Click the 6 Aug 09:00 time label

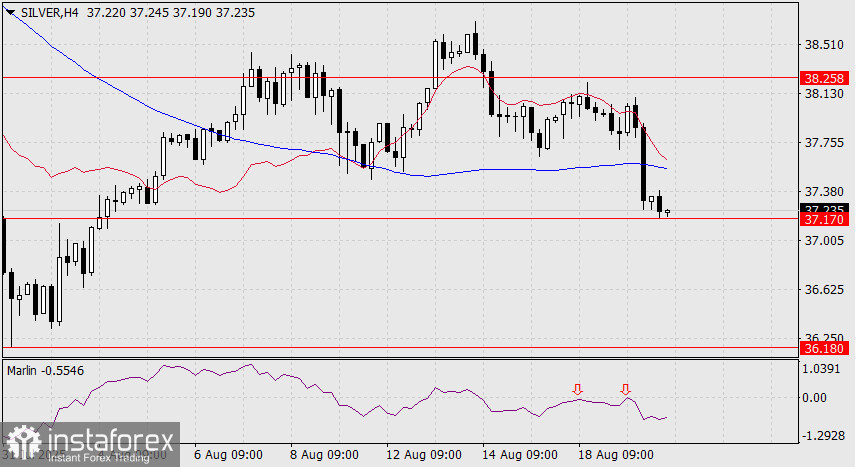pos(228,454)
